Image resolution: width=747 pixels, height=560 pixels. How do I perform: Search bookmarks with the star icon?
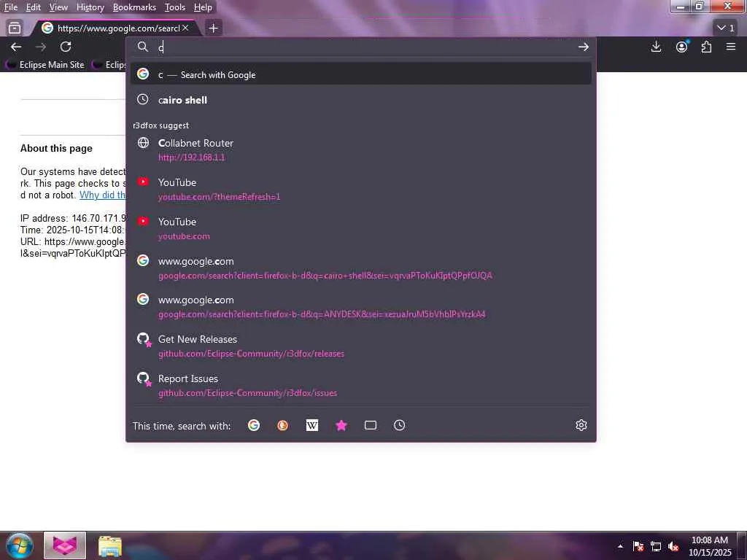tap(341, 425)
